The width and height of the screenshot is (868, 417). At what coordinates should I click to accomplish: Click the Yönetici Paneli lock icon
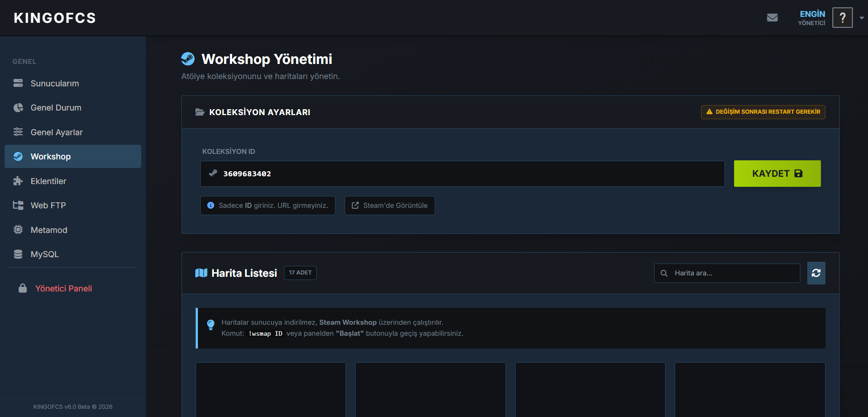click(x=22, y=288)
